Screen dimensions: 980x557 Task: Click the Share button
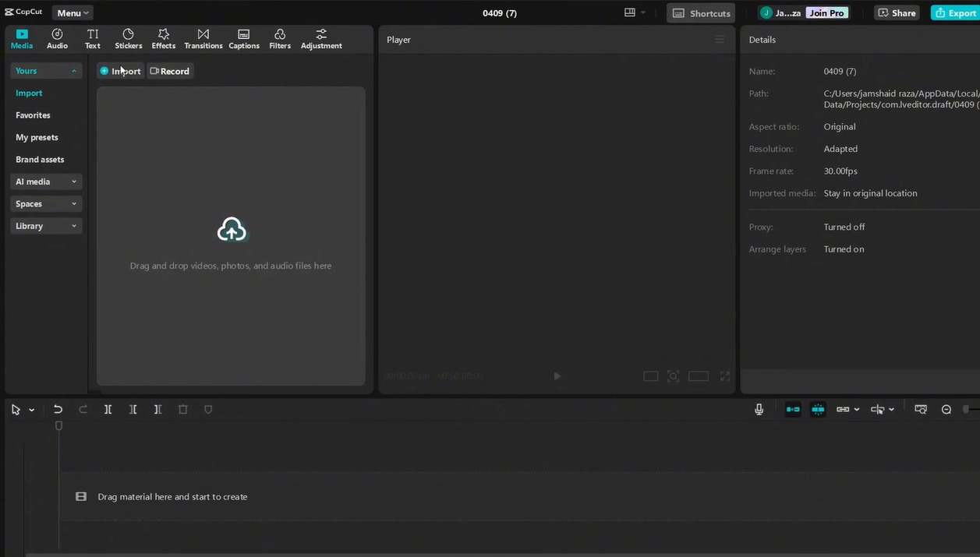(x=897, y=13)
